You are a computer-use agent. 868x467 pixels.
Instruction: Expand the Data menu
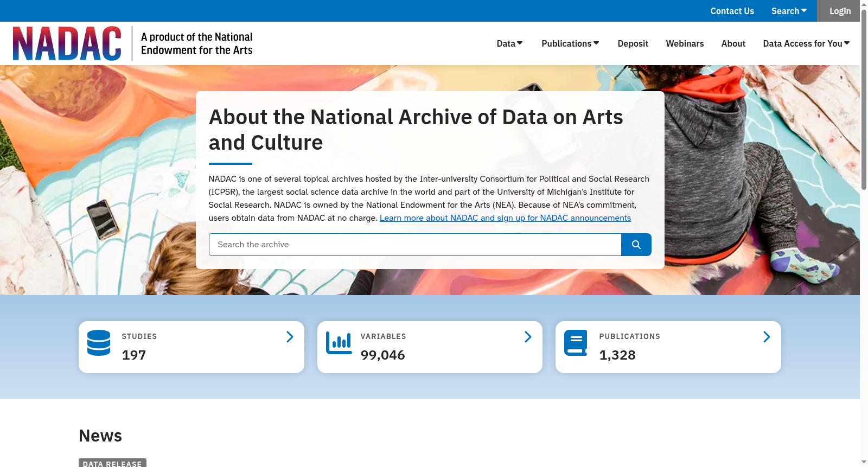[x=509, y=43]
